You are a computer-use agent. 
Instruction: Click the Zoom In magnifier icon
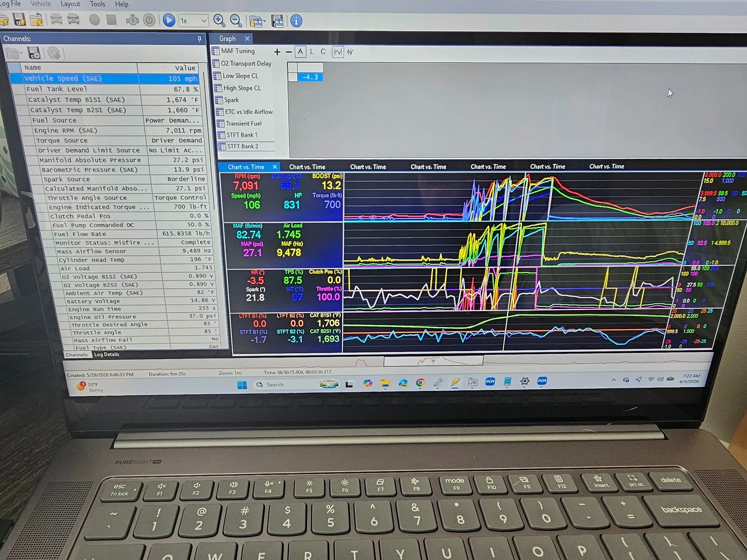tap(219, 20)
